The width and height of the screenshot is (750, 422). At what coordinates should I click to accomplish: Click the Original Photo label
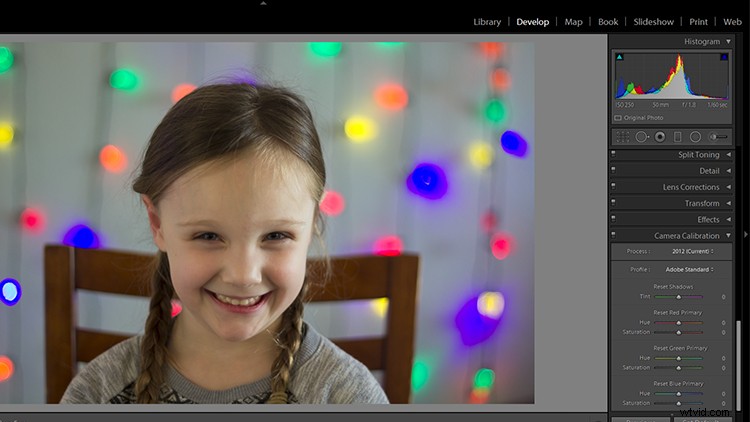(x=643, y=118)
